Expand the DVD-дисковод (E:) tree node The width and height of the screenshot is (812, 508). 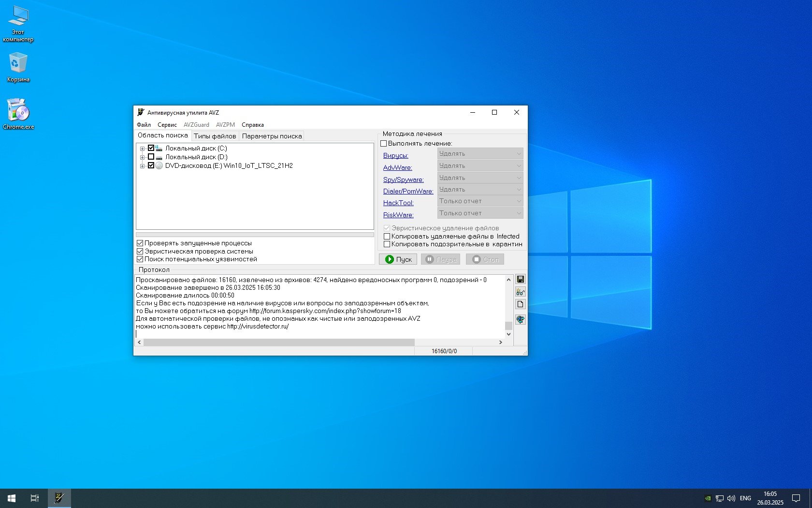click(x=142, y=166)
